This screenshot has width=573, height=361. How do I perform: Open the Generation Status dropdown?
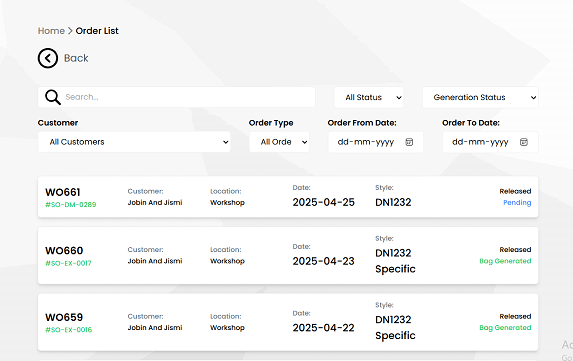point(480,98)
